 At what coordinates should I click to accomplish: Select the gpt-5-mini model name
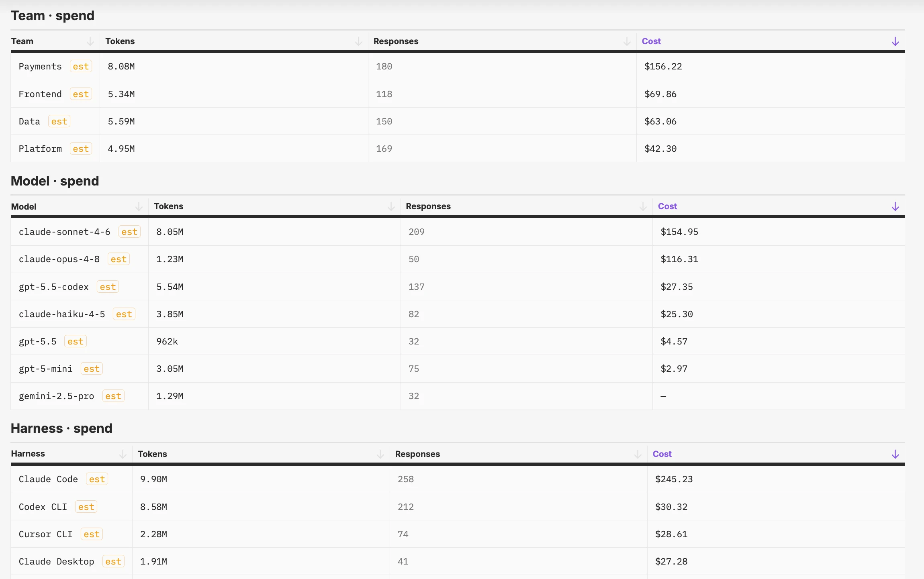(x=46, y=369)
